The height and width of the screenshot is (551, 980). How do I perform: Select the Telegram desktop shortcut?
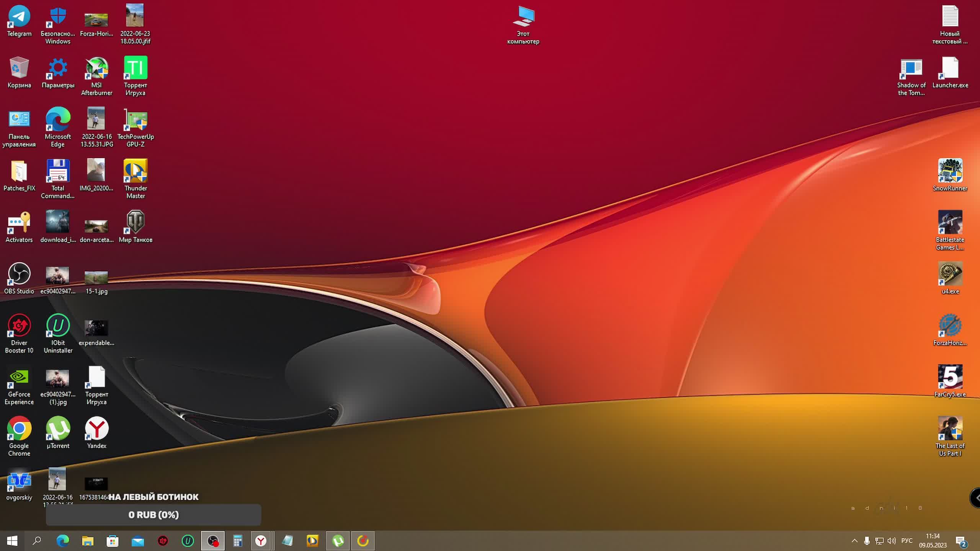[19, 17]
